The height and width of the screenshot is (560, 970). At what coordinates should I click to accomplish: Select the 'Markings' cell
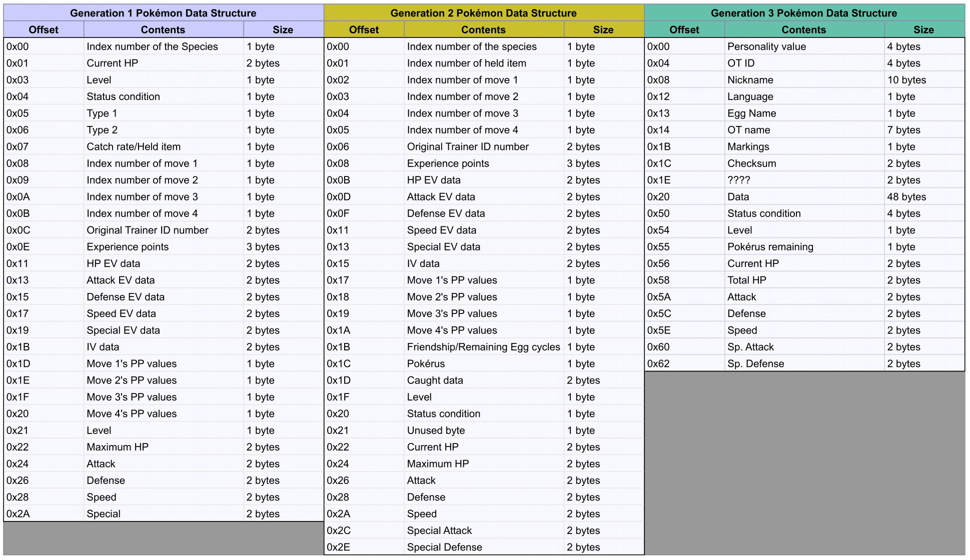pos(804,146)
